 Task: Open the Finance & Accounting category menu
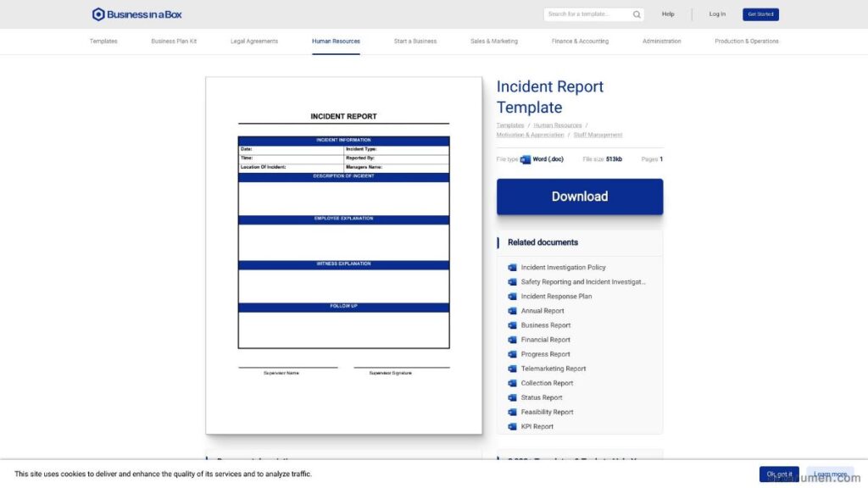580,40
